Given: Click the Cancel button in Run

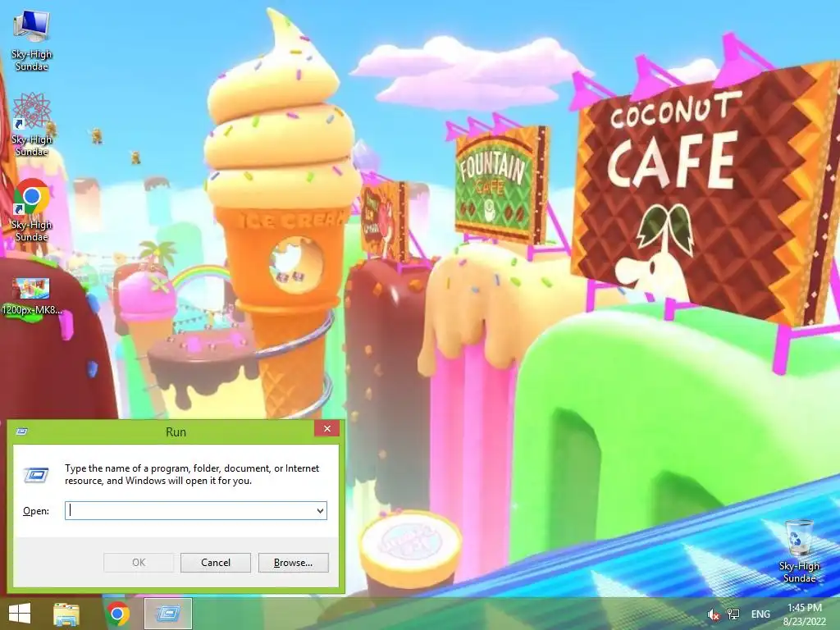Looking at the screenshot, I should pyautogui.click(x=216, y=563).
